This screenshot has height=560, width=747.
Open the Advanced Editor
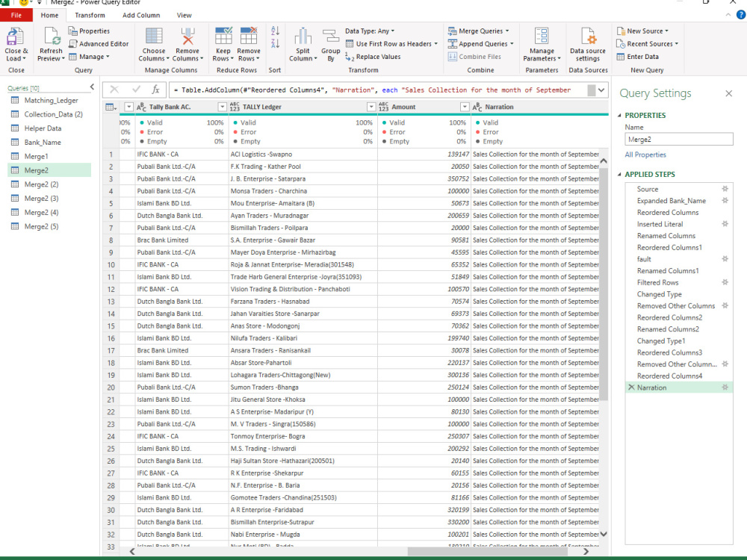tap(99, 44)
